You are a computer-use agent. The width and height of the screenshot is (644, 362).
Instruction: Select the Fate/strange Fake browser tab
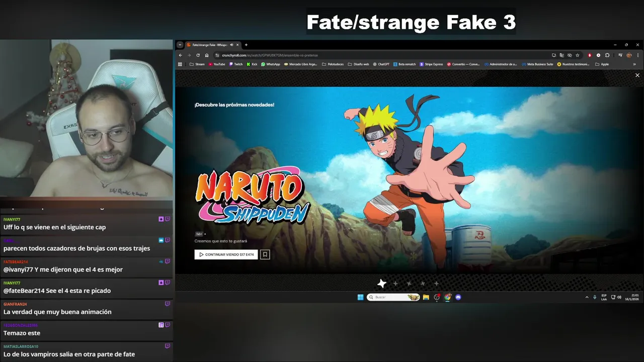[213, 45]
